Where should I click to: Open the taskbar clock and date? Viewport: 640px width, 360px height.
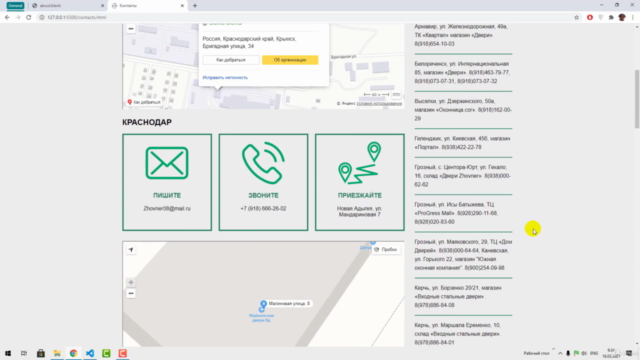click(611, 353)
